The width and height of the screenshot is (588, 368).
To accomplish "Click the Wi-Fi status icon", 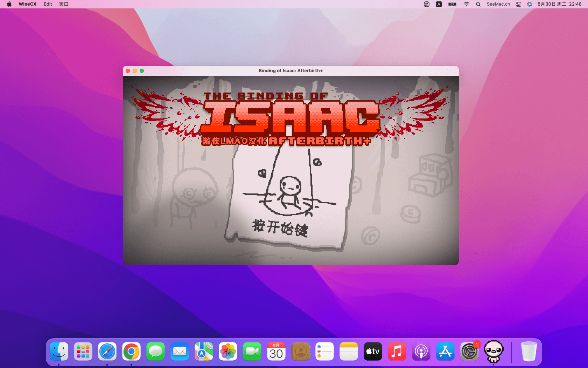I will point(466,4).
